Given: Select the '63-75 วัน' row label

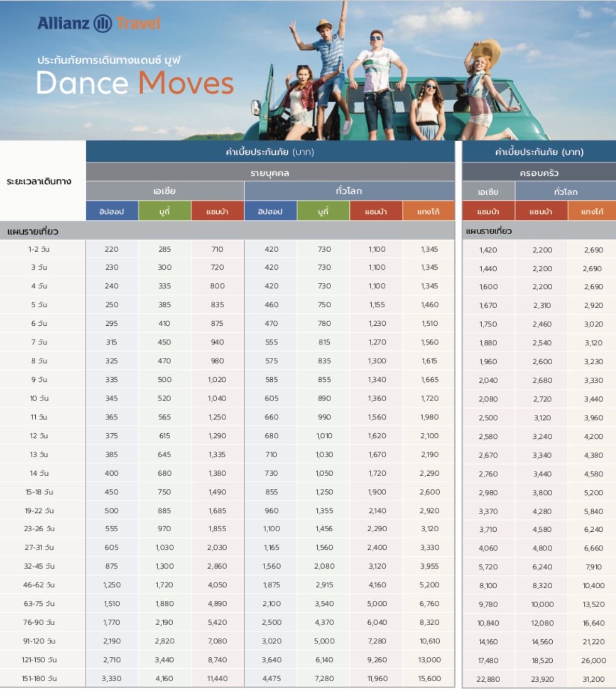Looking at the screenshot, I should [x=39, y=603].
